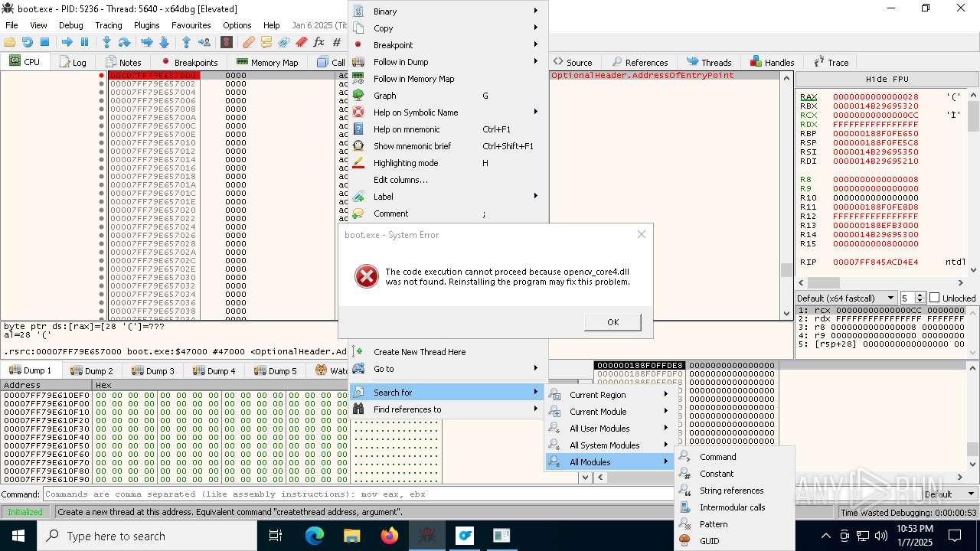
Task: Toggle breakpoint bullet at address 00007FF79E657030
Action: (101, 278)
